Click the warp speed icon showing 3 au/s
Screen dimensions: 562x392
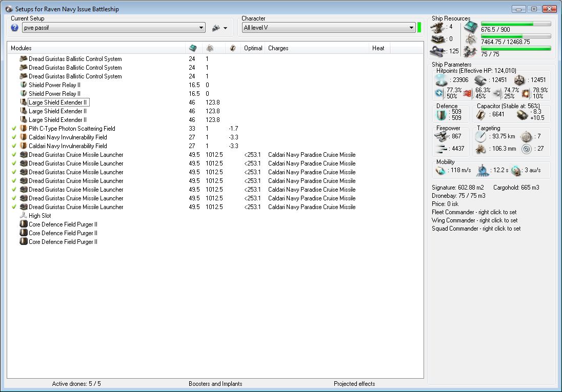pos(516,171)
